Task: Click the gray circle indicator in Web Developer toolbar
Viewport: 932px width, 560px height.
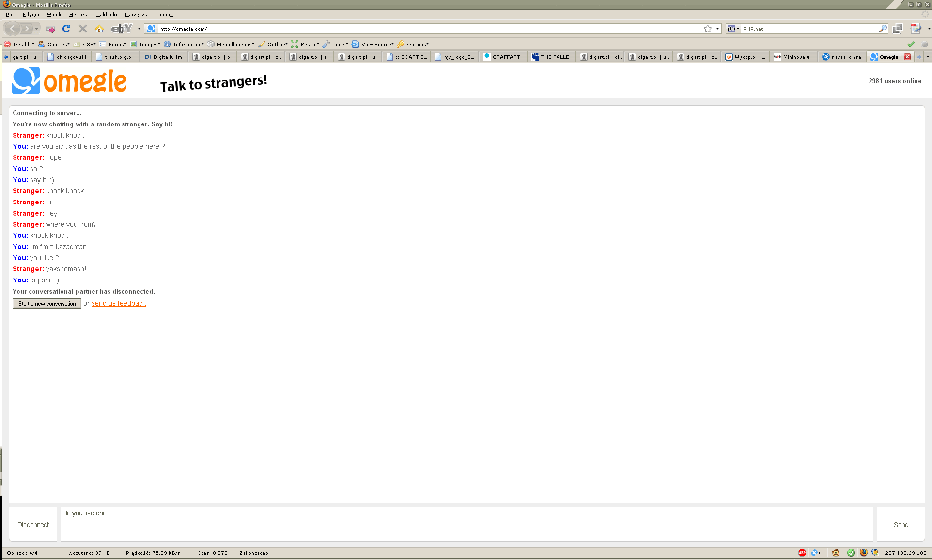Action: pyautogui.click(x=924, y=44)
